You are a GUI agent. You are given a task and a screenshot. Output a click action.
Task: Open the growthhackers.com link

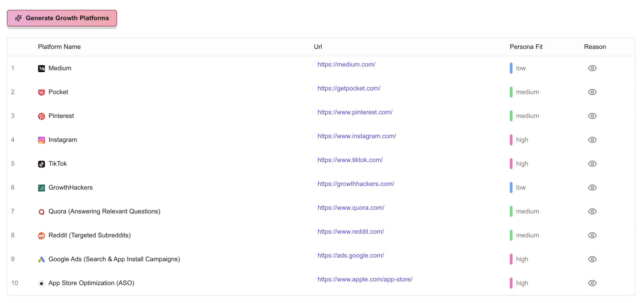point(356,184)
